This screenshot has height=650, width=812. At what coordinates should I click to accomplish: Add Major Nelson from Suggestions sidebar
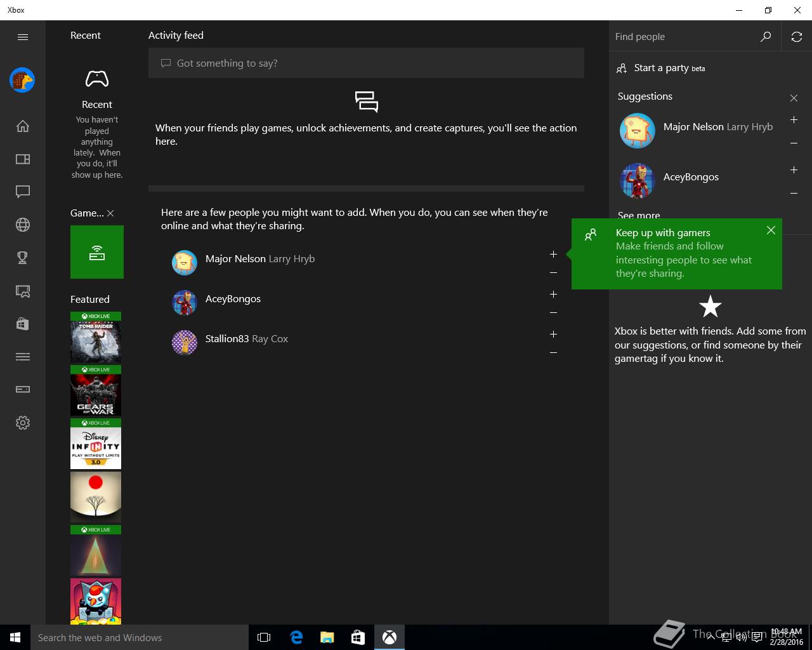pos(794,120)
